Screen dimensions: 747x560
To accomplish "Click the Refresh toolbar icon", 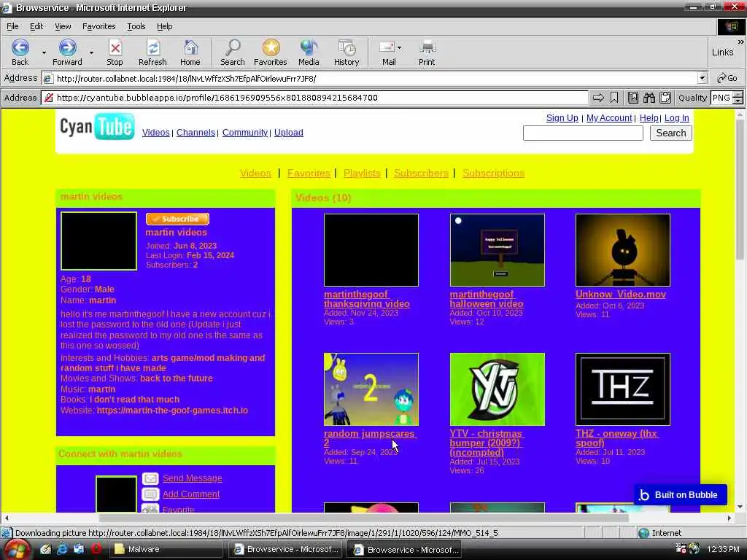I will pyautogui.click(x=152, y=48).
